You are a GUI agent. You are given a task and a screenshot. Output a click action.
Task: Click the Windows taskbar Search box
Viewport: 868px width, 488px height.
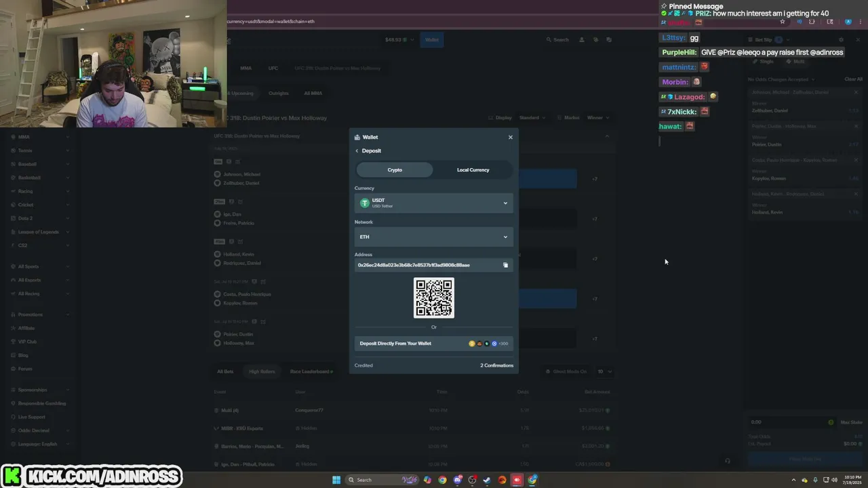(382, 480)
